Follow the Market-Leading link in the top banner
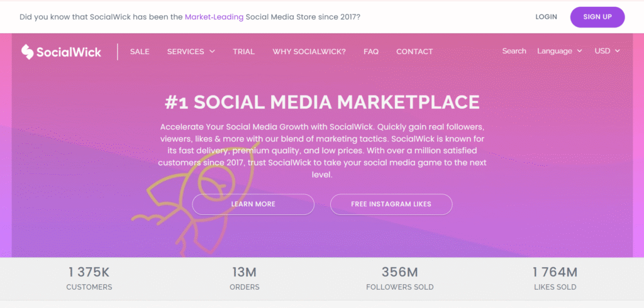This screenshot has height=308, width=644. pyautogui.click(x=213, y=17)
